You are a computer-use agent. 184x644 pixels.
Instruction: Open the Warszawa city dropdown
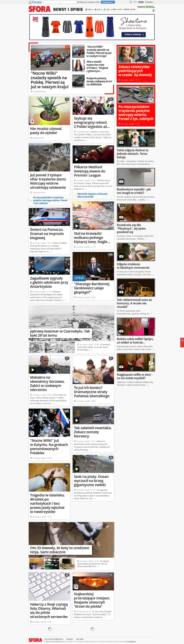click(x=149, y=2)
